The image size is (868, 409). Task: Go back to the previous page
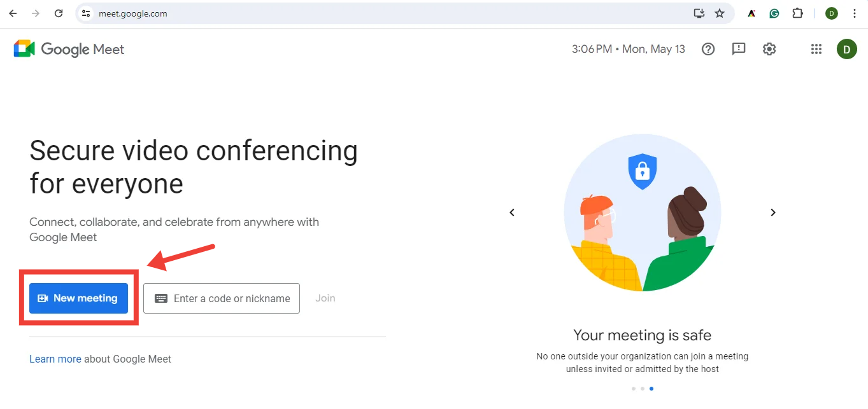coord(13,13)
